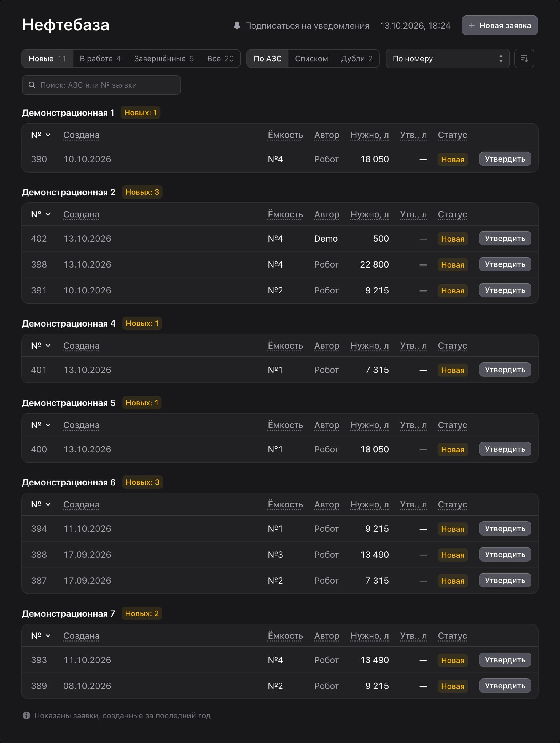Toggle № sort chevron in Демонстрационная 6 table

tap(48, 504)
